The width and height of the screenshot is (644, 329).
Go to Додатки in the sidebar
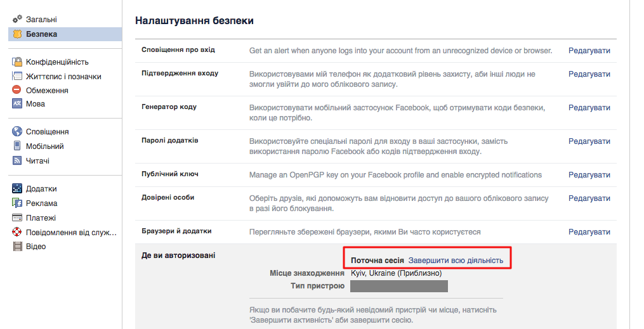click(x=41, y=189)
